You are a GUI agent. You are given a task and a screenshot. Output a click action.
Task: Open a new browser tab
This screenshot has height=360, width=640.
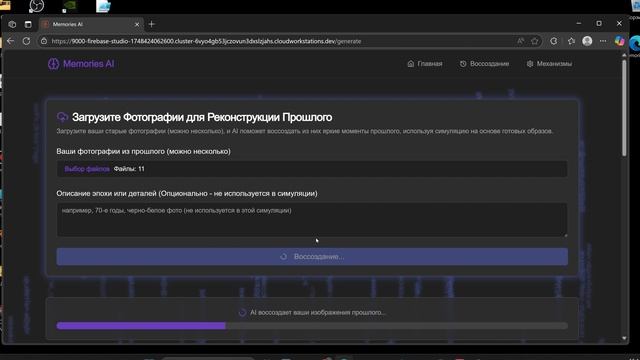(151, 24)
